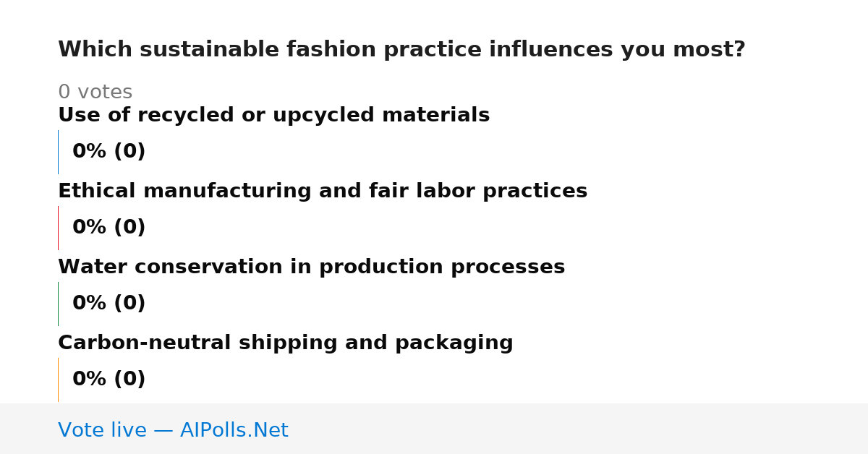
Task: Click the green bar for water conservation
Action: (58, 304)
